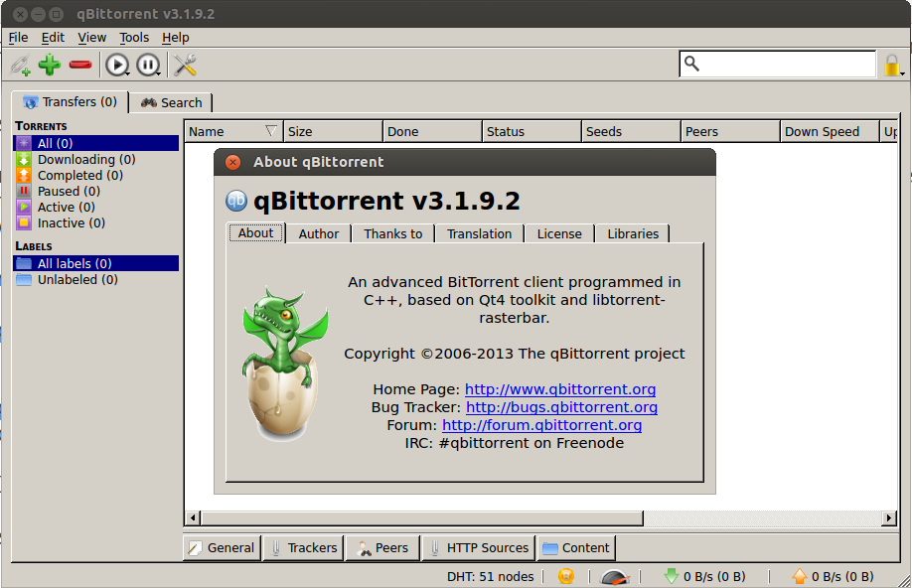
Task: Select the Inactive (0) filter
Action: [96, 222]
